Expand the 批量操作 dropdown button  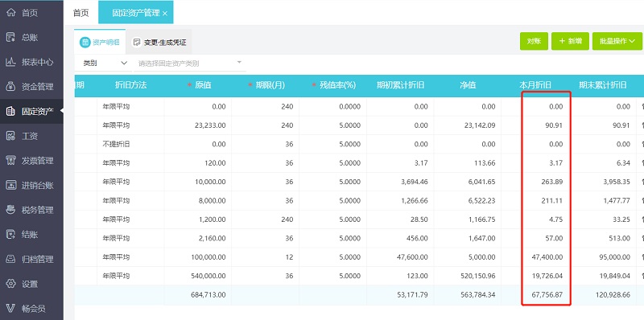click(x=617, y=41)
